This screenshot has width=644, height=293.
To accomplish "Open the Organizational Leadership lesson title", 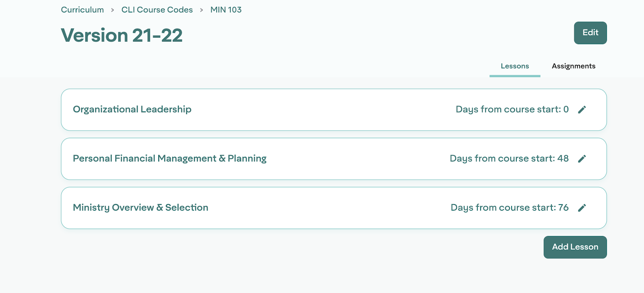I will (x=132, y=109).
